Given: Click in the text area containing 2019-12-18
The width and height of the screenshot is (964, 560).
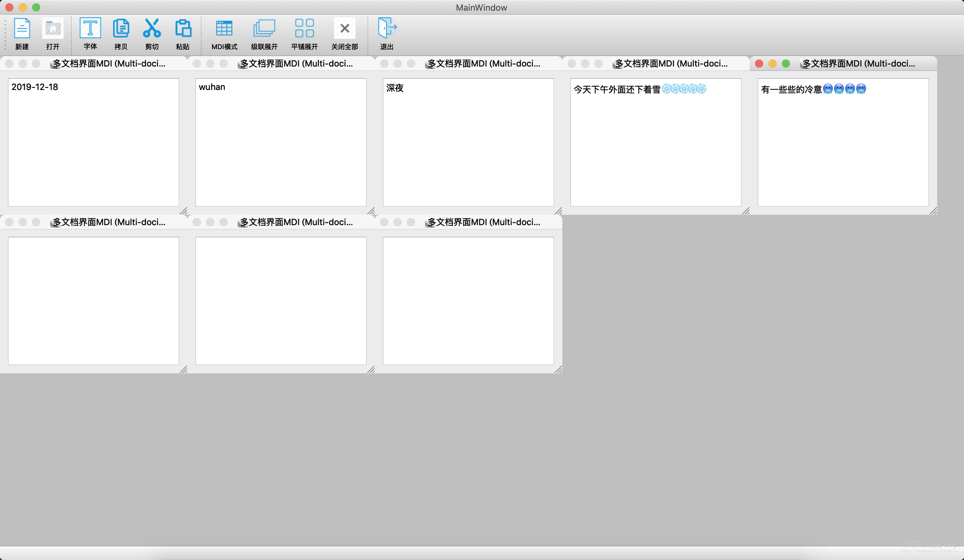Looking at the screenshot, I should 93,142.
